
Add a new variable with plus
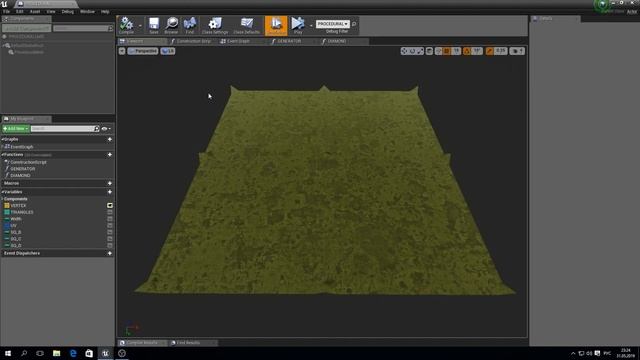(110, 192)
